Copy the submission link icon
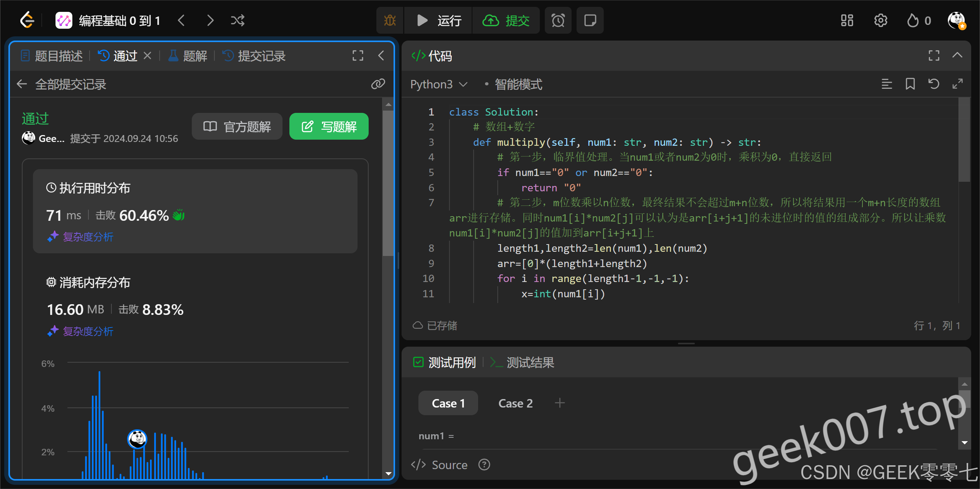Image resolution: width=980 pixels, height=489 pixels. (378, 84)
